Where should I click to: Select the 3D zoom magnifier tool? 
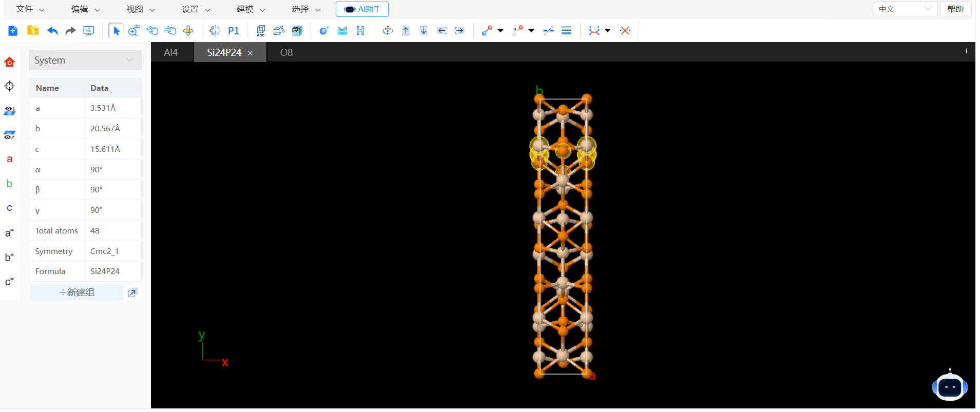134,31
